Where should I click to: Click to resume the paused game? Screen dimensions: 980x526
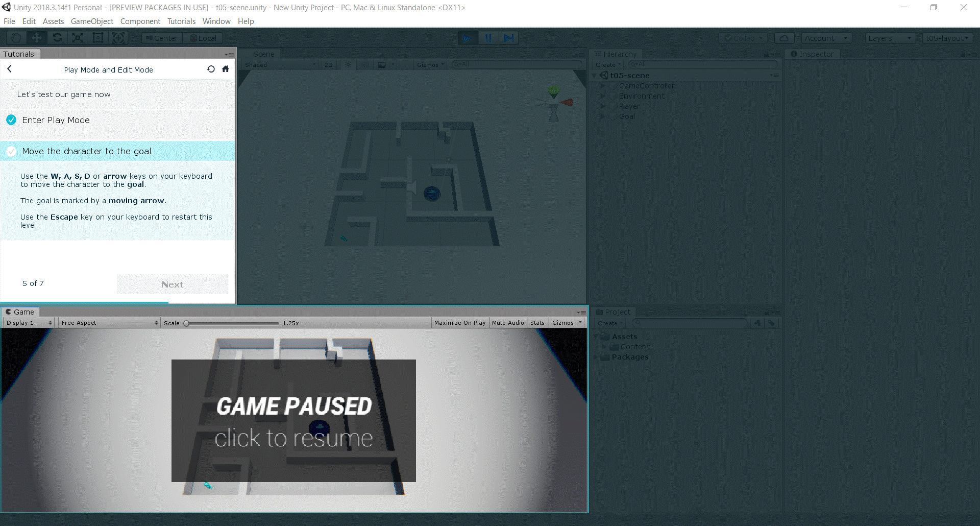pyautogui.click(x=293, y=421)
